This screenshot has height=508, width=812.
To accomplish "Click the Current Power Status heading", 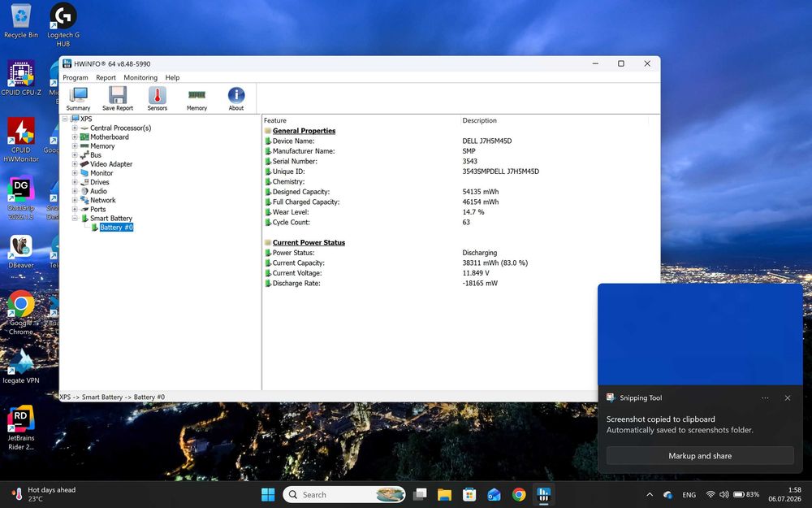I will (x=309, y=242).
